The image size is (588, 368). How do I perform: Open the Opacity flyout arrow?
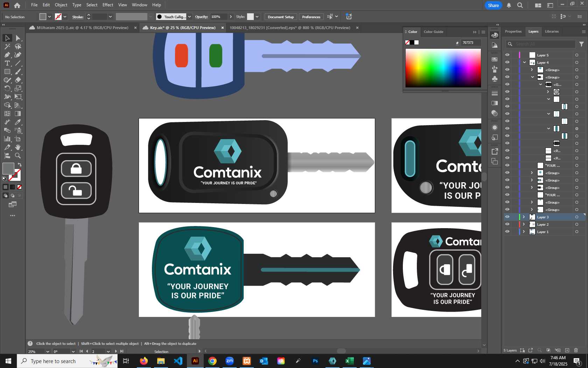pos(231,17)
